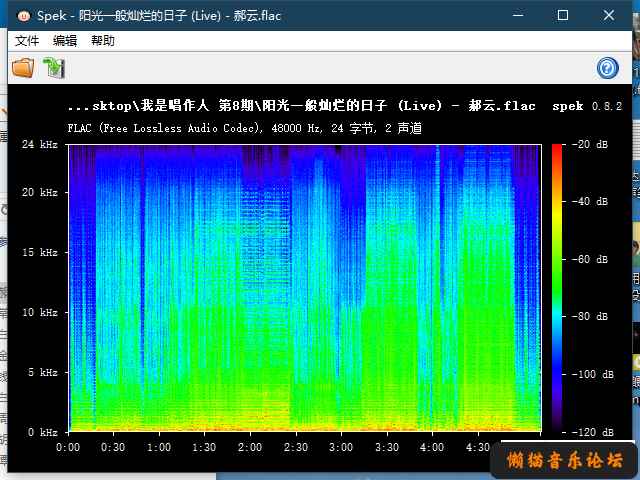Click the 0:00 time label
This screenshot has height=480, width=640.
68,447
